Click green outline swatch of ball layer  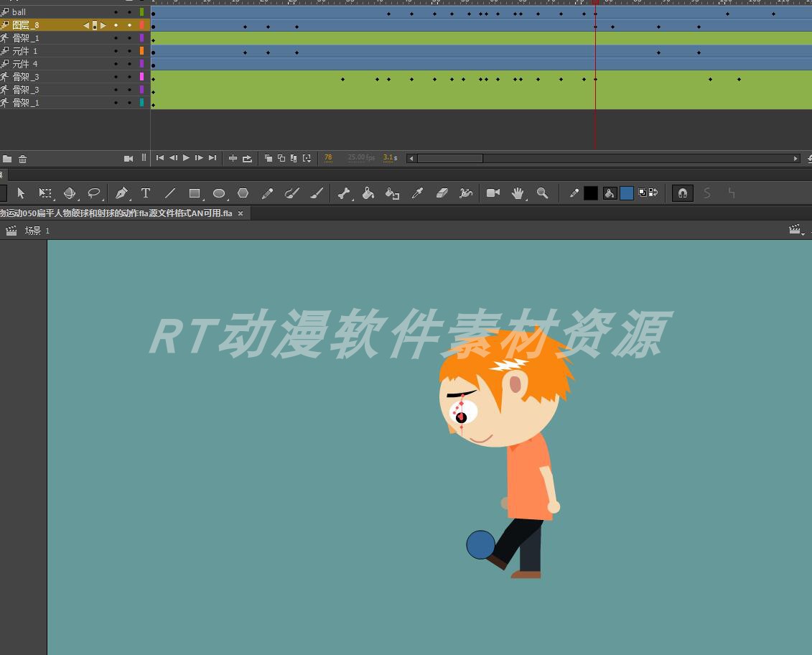click(142, 12)
